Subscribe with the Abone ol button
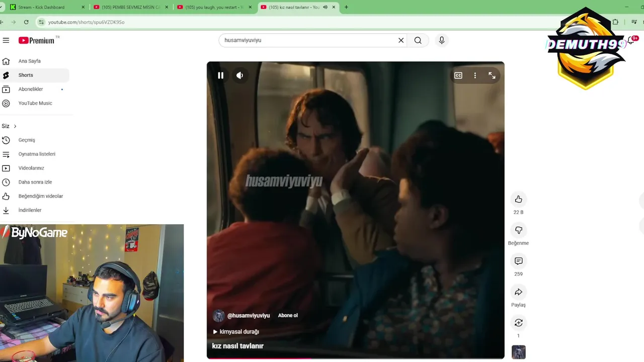This screenshot has width=644, height=362. point(288,316)
